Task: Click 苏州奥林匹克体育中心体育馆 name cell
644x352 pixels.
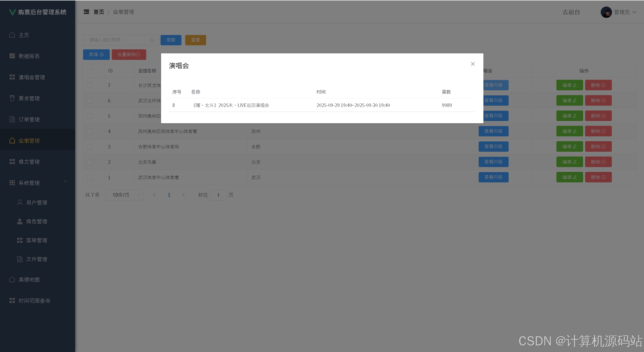Action: [167, 131]
